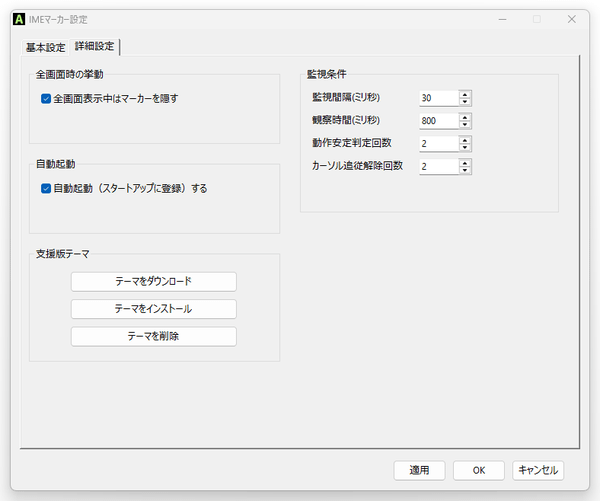The width and height of the screenshot is (600, 501).
Task: Increase 監視間隔 with the up arrow
Action: pyautogui.click(x=465, y=95)
